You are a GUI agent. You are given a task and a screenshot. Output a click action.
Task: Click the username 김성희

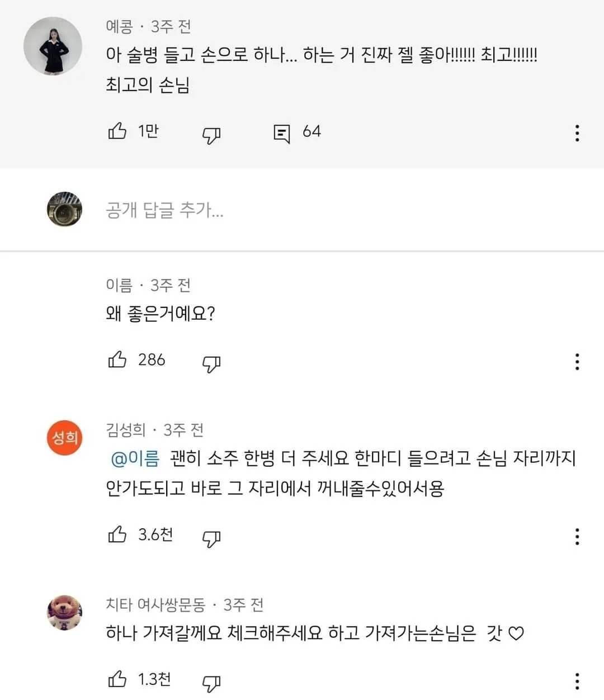tap(126, 430)
